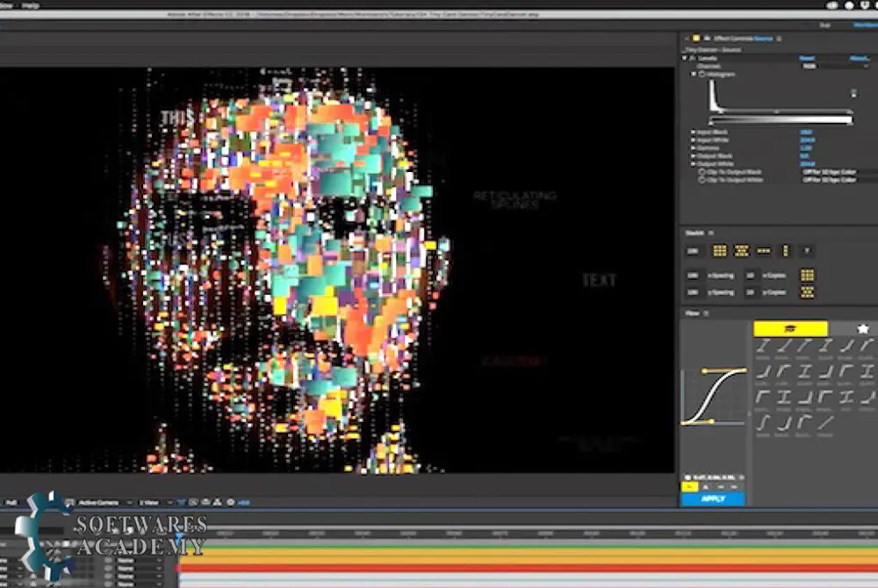The width and height of the screenshot is (878, 588).
Task: Open the Comp Flowchart icon below viewer
Action: click(x=217, y=502)
